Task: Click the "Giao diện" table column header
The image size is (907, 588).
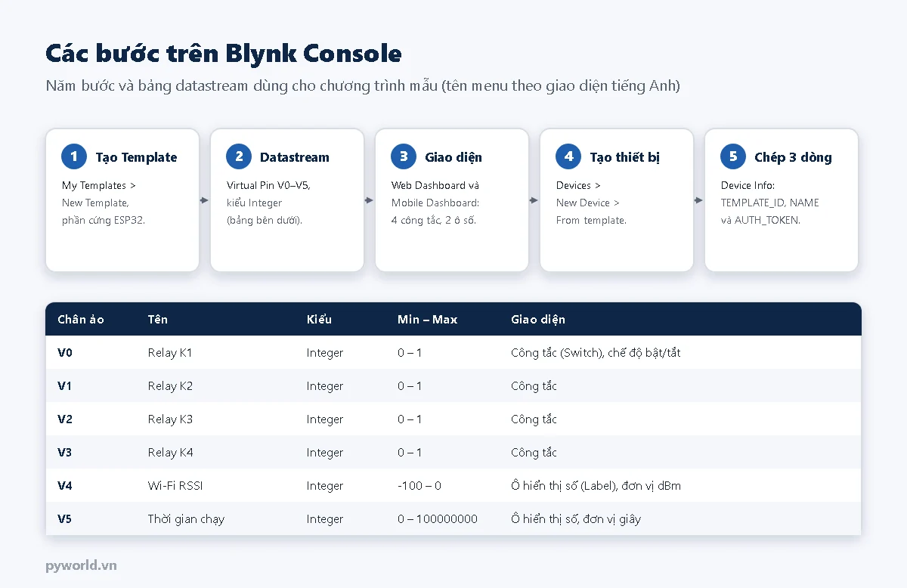Action: (x=538, y=319)
